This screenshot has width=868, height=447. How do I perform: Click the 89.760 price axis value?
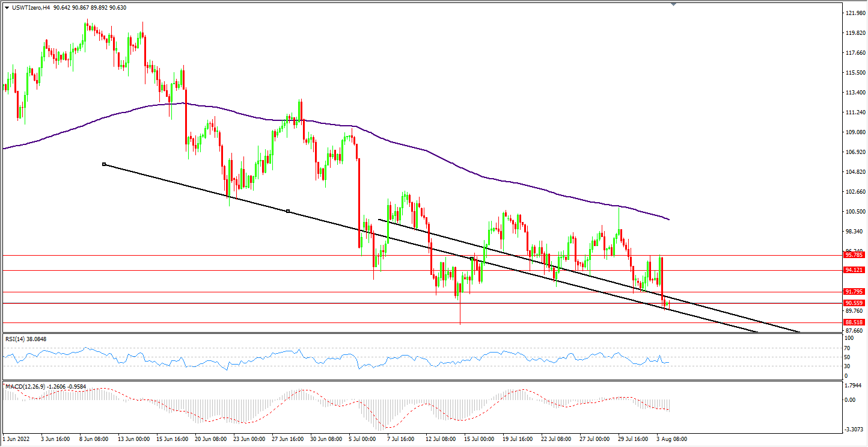(x=854, y=312)
